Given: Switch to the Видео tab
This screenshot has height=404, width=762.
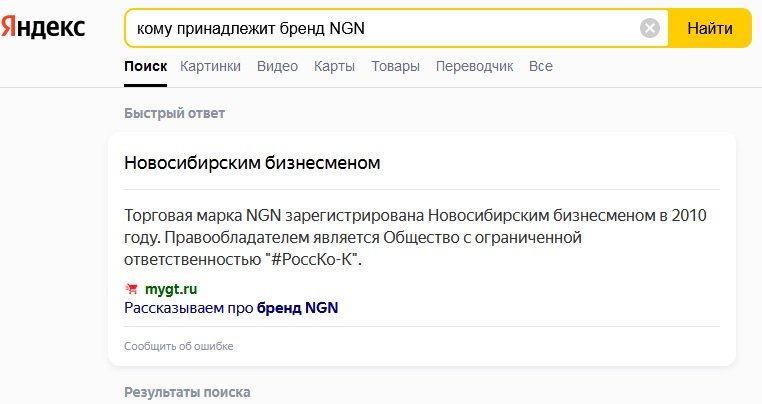Looking at the screenshot, I should [x=277, y=66].
